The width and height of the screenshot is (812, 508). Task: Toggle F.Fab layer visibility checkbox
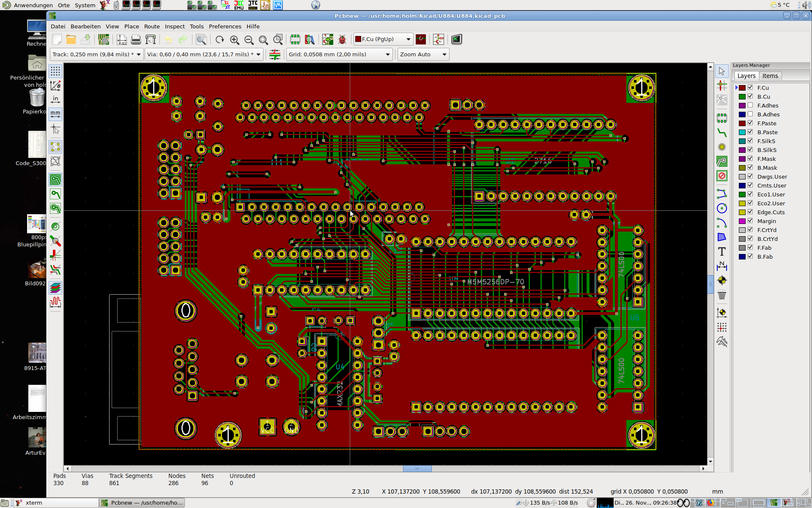750,248
